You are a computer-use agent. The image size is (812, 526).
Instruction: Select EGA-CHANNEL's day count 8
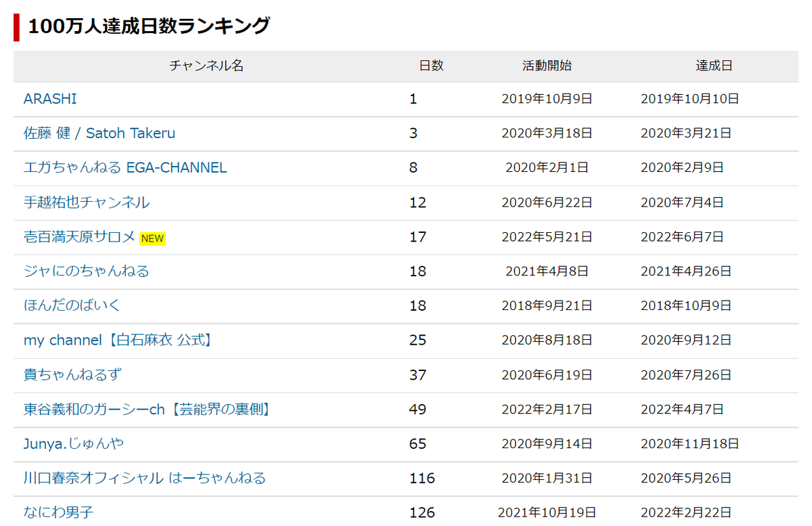coord(413,168)
